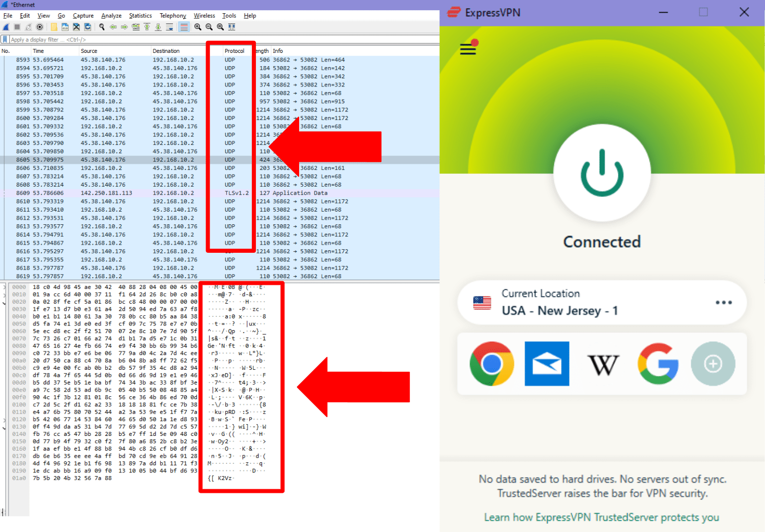Open the Analyze menu
765x532 pixels.
click(111, 16)
